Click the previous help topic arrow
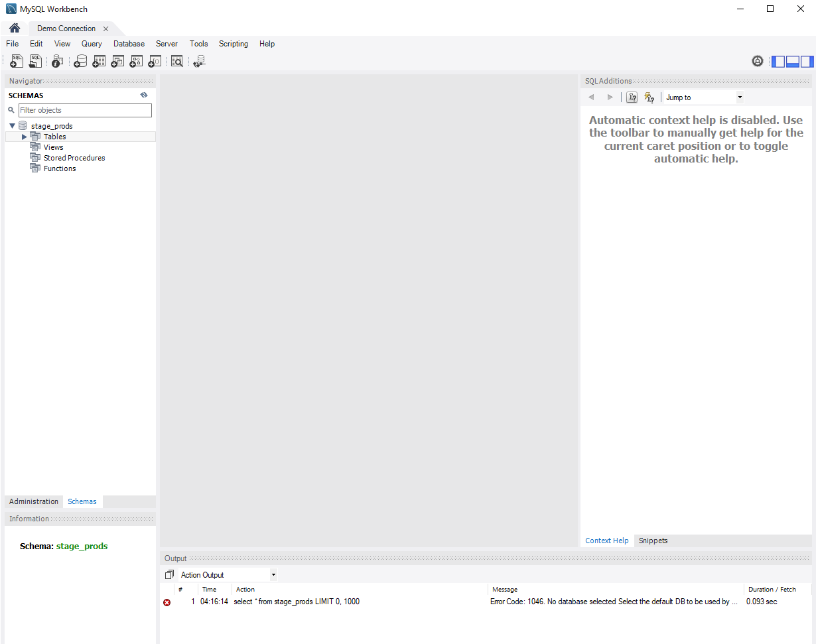Screen dimensions: 816x644 click(x=591, y=97)
